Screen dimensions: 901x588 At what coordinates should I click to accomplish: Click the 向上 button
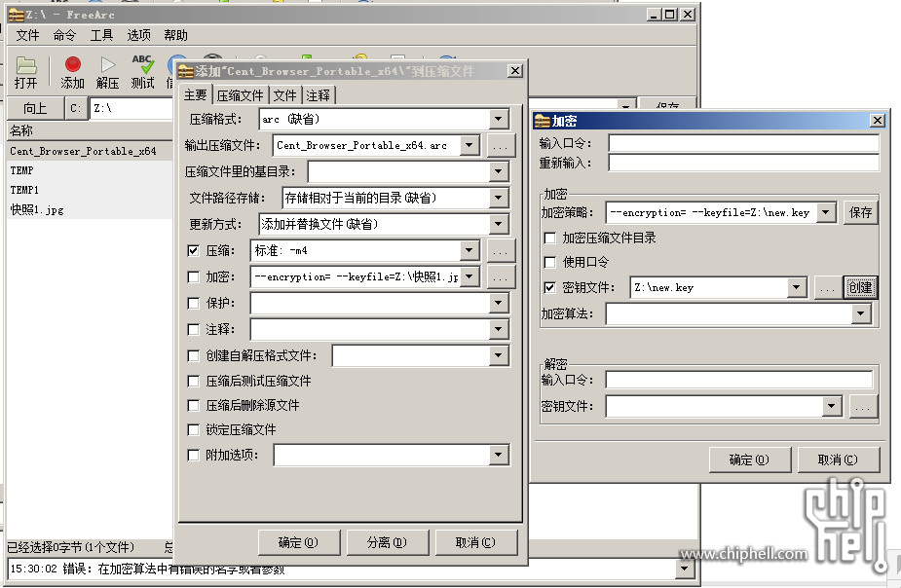point(35,108)
